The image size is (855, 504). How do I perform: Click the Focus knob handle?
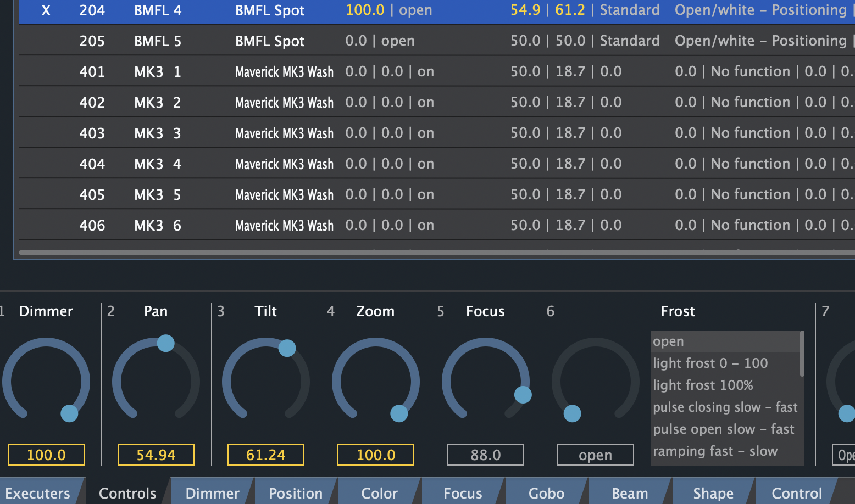click(523, 394)
